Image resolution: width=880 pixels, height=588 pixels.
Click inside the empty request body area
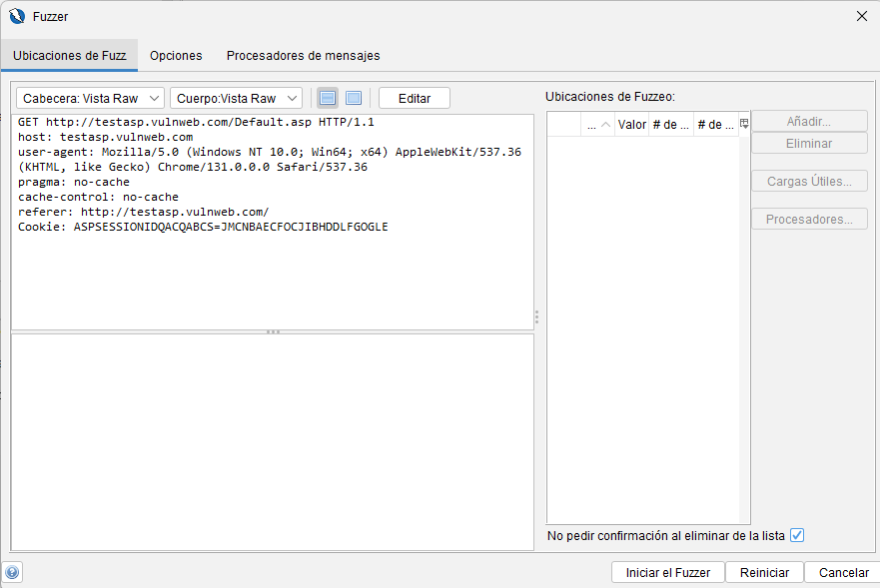[x=273, y=439]
